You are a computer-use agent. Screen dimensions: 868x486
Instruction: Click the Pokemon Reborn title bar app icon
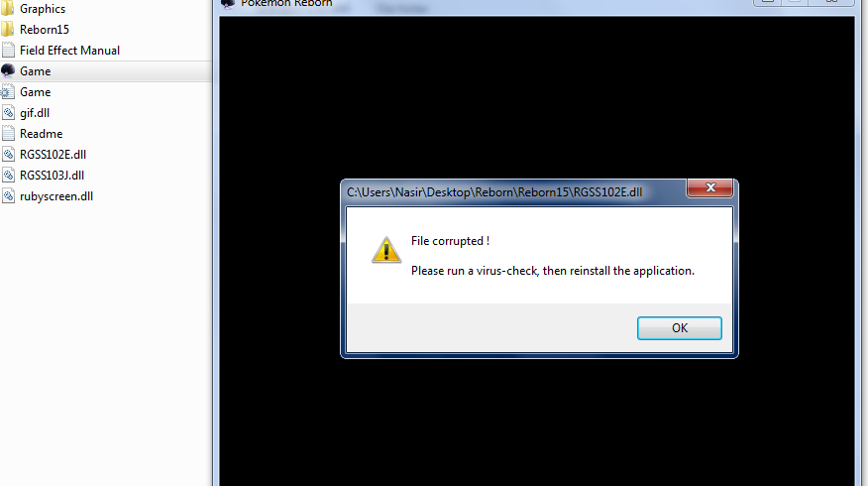[x=228, y=3]
